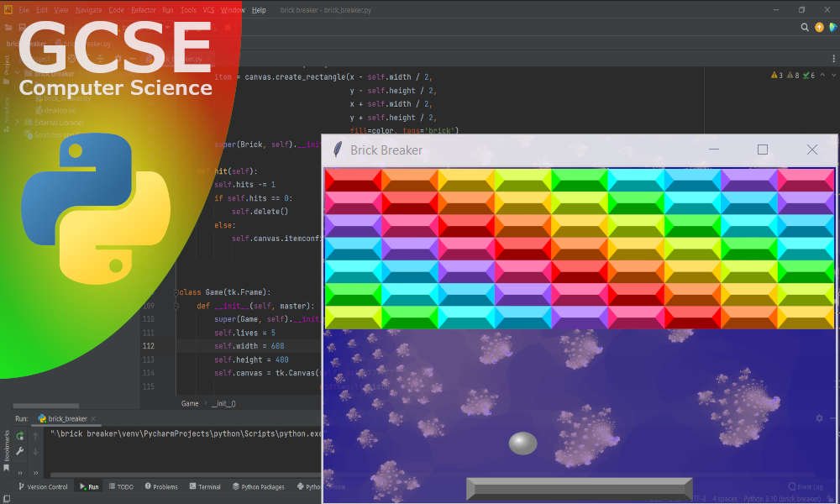Click the JetBrains icon right of update arrow
840x504 pixels.
(x=833, y=28)
